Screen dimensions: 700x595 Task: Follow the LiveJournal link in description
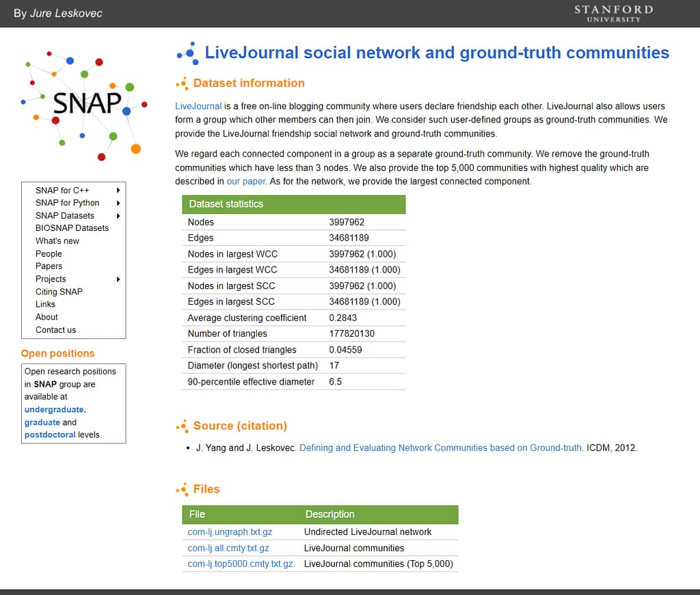pyautogui.click(x=198, y=106)
